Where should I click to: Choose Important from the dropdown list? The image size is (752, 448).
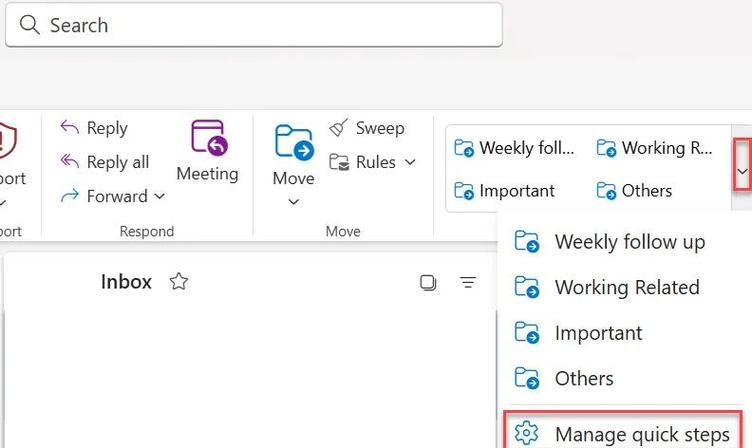pos(598,333)
